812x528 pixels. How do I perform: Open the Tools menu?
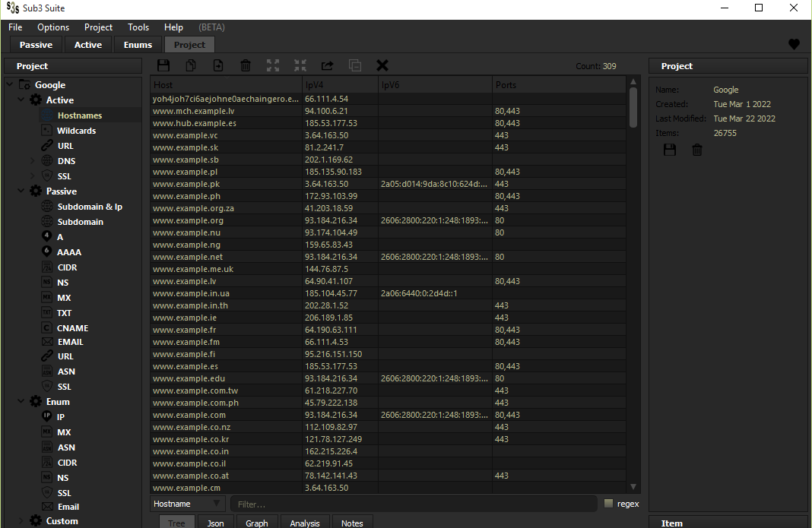pyautogui.click(x=138, y=27)
